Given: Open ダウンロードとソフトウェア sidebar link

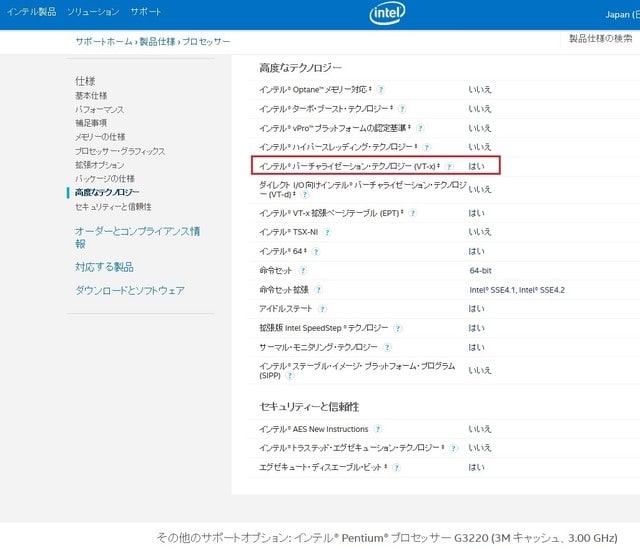Looking at the screenshot, I should point(129,291).
